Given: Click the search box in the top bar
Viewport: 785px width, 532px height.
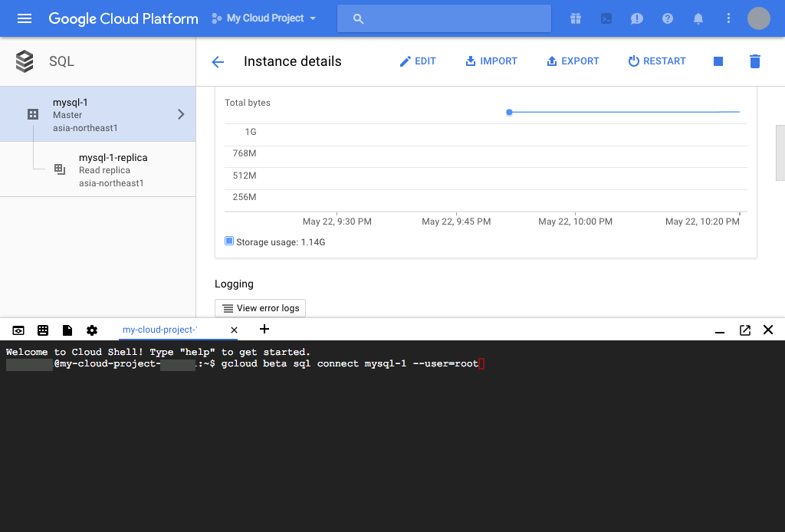Looking at the screenshot, I should pyautogui.click(x=444, y=18).
